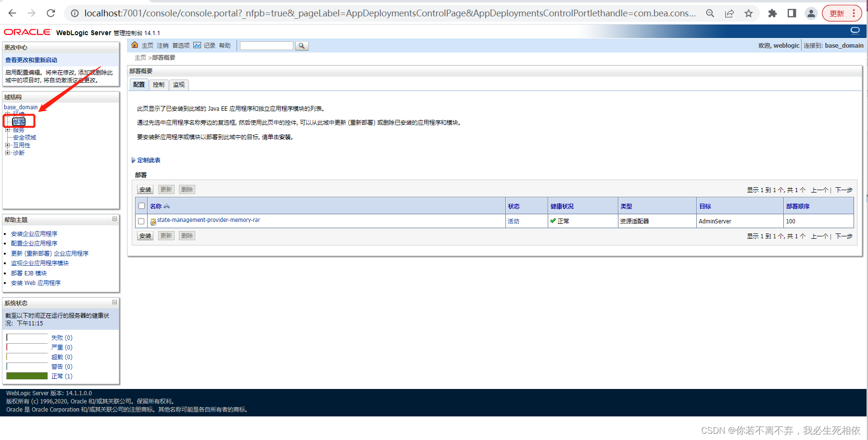Click the 记录 text in the toolbar
Image resolution: width=868 pixels, height=440 pixels.
click(x=209, y=46)
